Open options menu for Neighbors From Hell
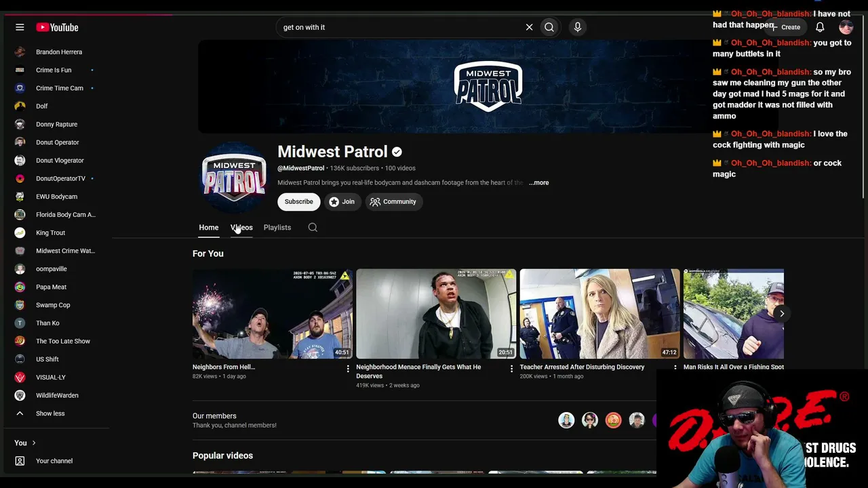The height and width of the screenshot is (488, 868). click(348, 369)
